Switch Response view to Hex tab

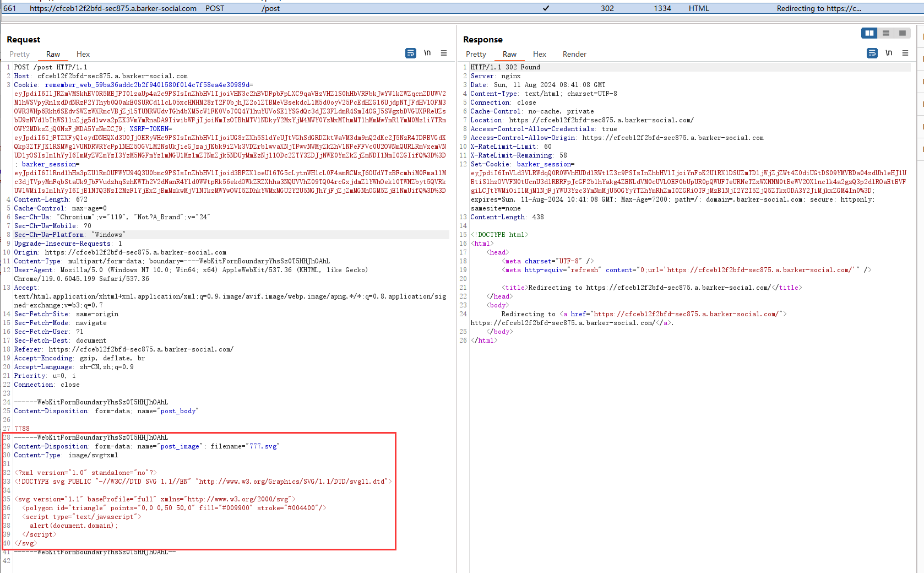point(540,54)
